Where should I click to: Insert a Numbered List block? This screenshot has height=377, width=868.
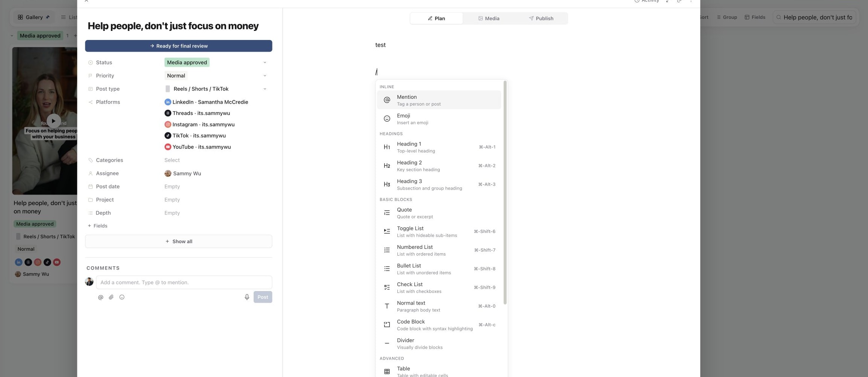click(x=439, y=250)
